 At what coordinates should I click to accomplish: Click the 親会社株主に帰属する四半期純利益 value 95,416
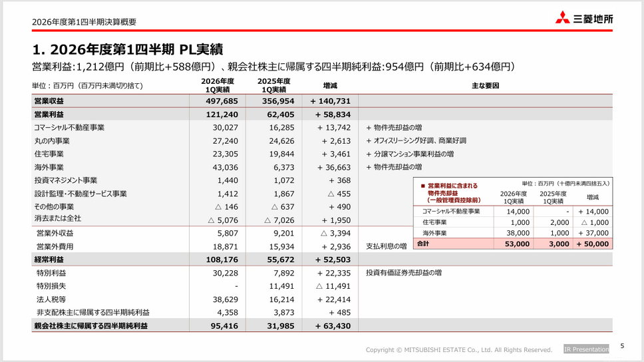[224, 326]
